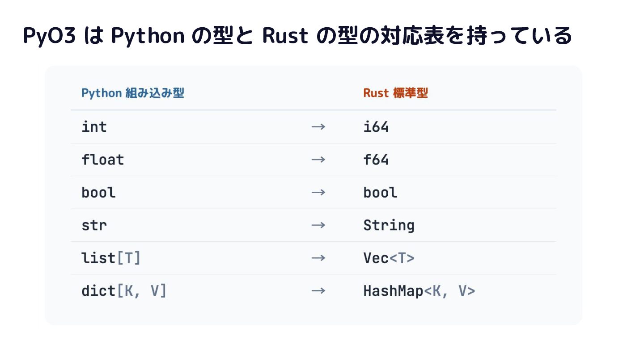Click the arrow in the int row
The height and width of the screenshot is (362, 644).
coord(318,127)
